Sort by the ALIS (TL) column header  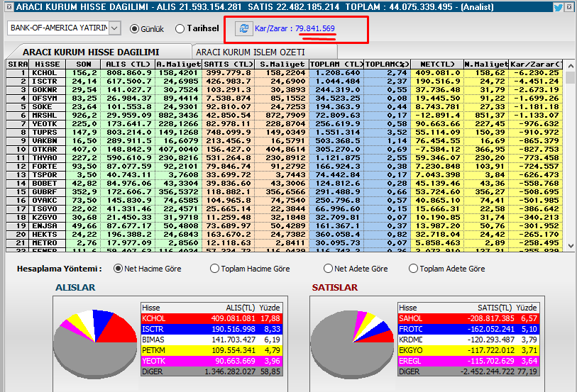pyautogui.click(x=128, y=65)
